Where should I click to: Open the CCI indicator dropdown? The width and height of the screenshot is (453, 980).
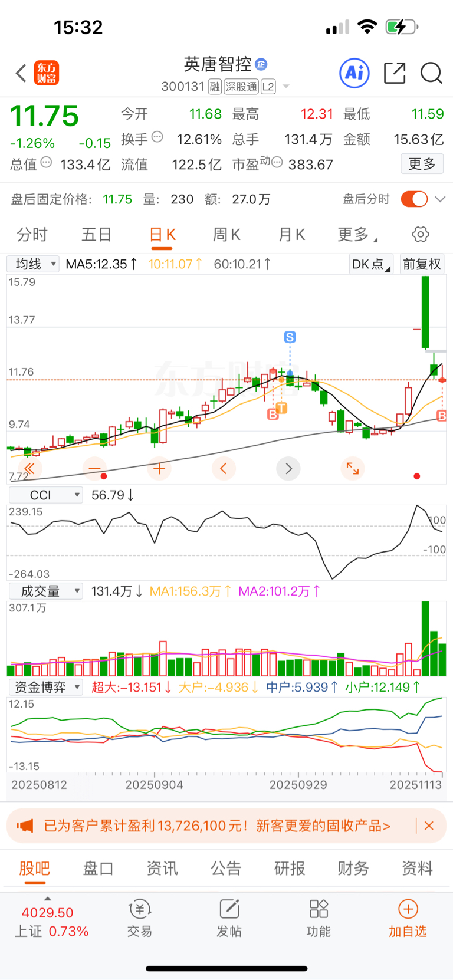[x=45, y=495]
